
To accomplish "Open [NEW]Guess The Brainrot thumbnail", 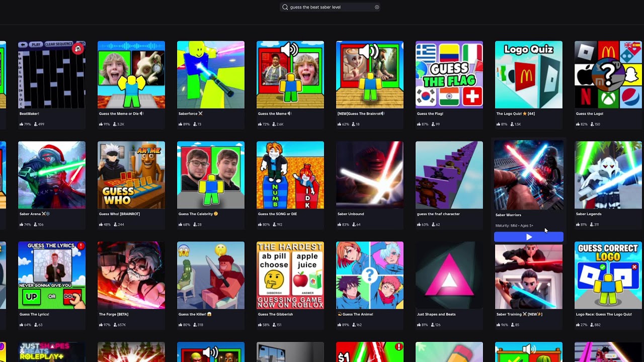I will [x=370, y=74].
